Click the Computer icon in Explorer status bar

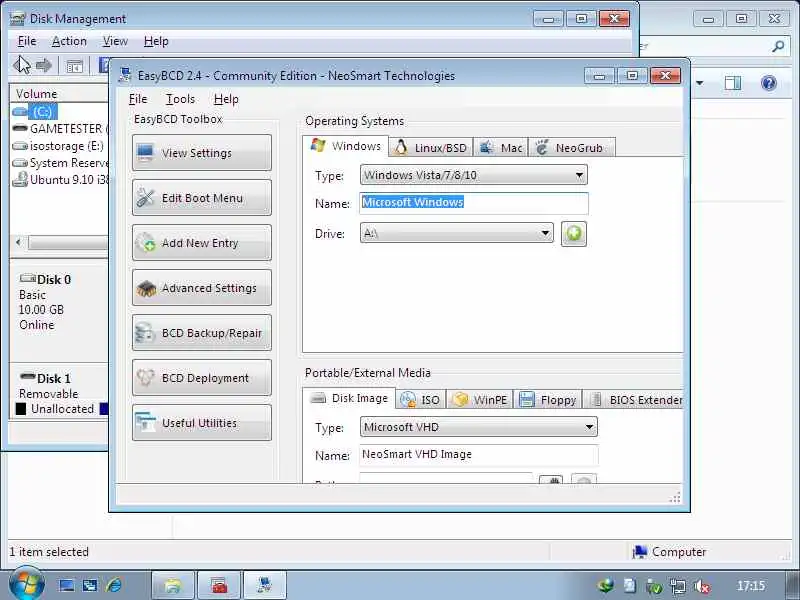pyautogui.click(x=640, y=552)
